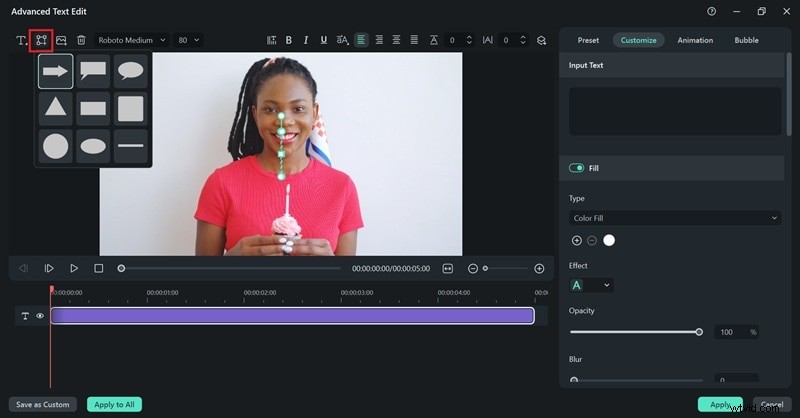The height and width of the screenshot is (418, 800).
Task: Click the Cancel button
Action: tap(772, 405)
